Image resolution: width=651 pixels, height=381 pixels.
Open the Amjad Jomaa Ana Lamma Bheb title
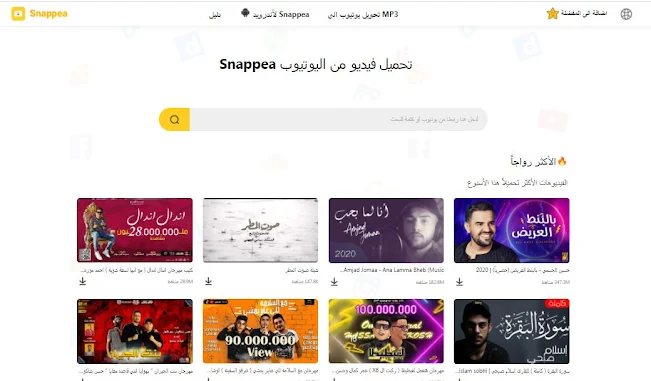click(392, 270)
